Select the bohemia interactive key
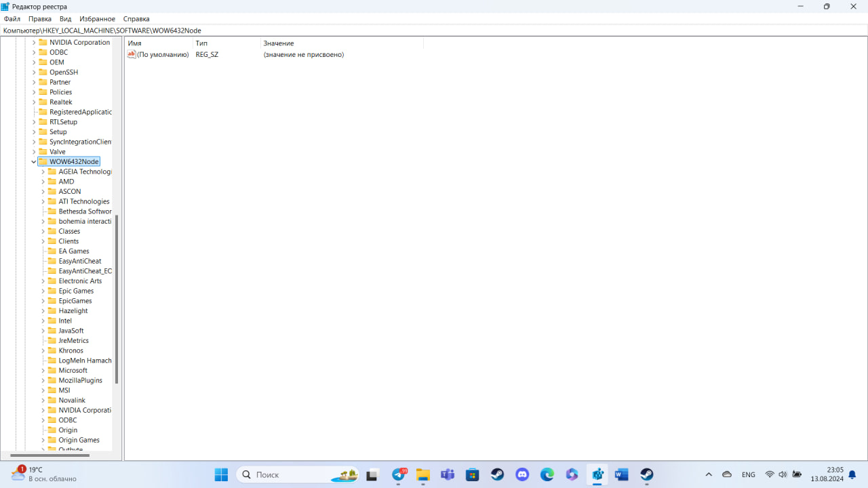The height and width of the screenshot is (488, 868). pos(85,222)
